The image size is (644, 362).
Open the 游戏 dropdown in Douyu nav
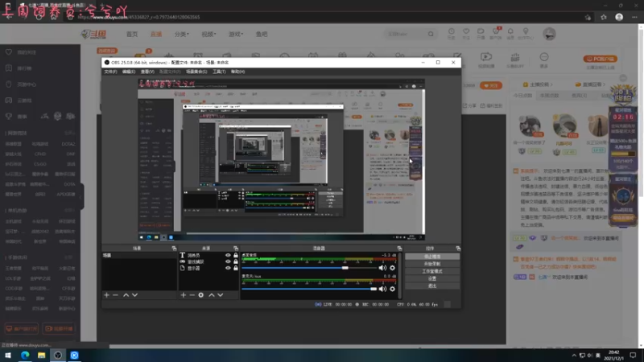click(x=236, y=34)
